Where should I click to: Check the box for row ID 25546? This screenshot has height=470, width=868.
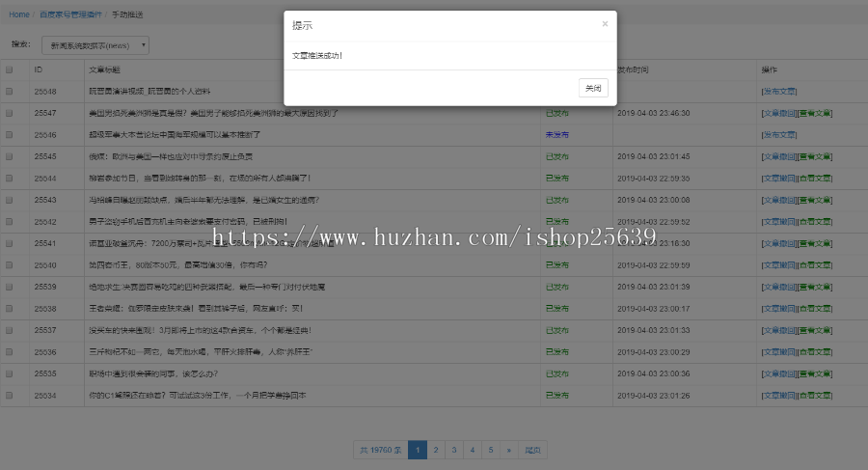tap(10, 135)
